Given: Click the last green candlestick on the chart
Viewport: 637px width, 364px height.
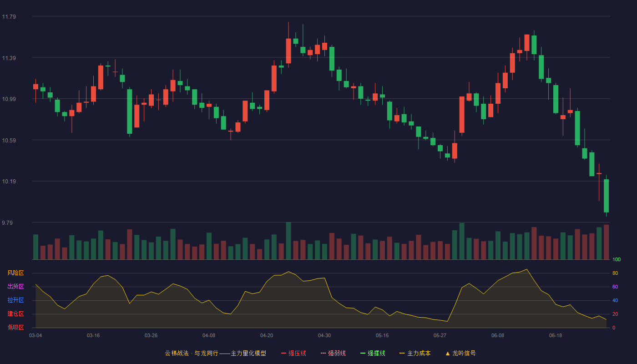Looking at the screenshot, I should click(x=606, y=196).
